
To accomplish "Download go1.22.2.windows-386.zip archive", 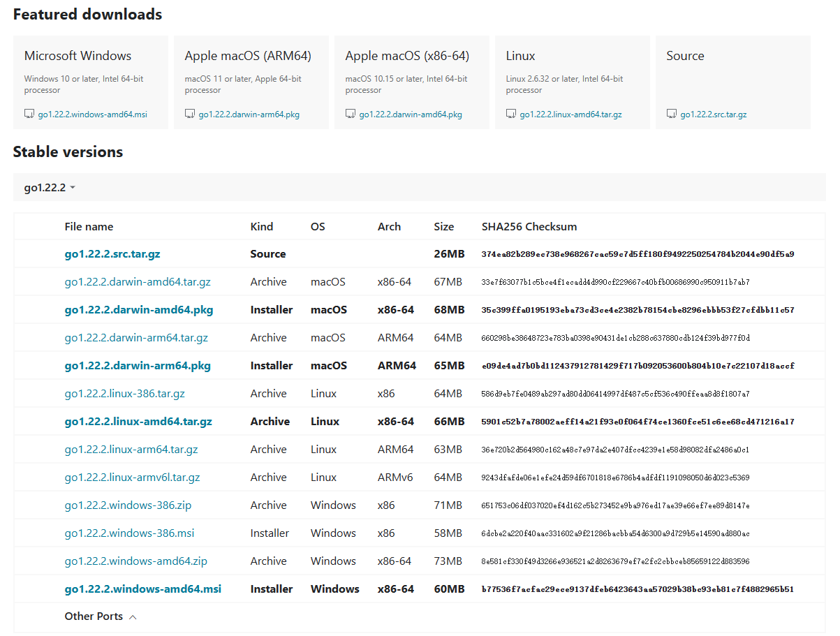I will pos(128,505).
